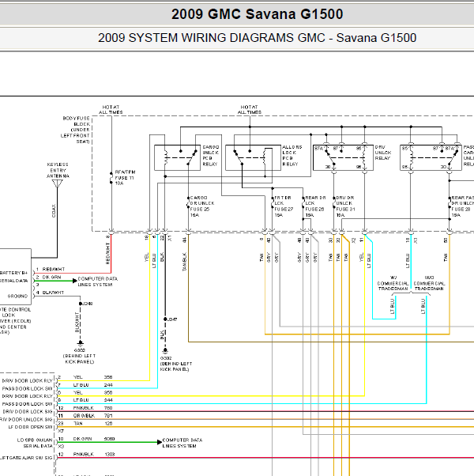474x476 pixels.
Task: Click '2009 SYSTEM WIRING DIAGRAMS GMC' subtitle
Action: click(x=212, y=38)
